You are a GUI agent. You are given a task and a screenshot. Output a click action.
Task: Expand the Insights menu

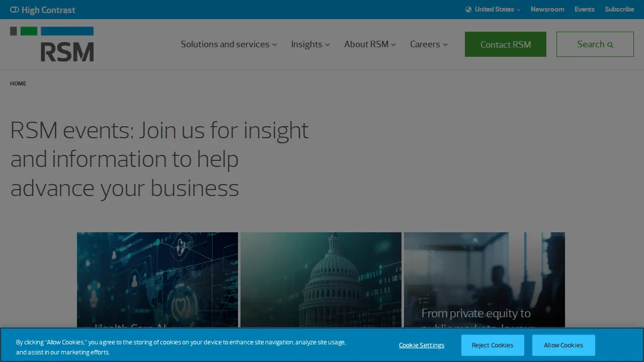(x=310, y=44)
